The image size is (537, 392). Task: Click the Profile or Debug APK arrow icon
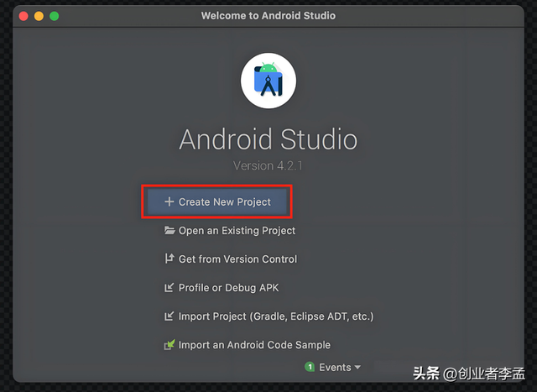(x=169, y=288)
